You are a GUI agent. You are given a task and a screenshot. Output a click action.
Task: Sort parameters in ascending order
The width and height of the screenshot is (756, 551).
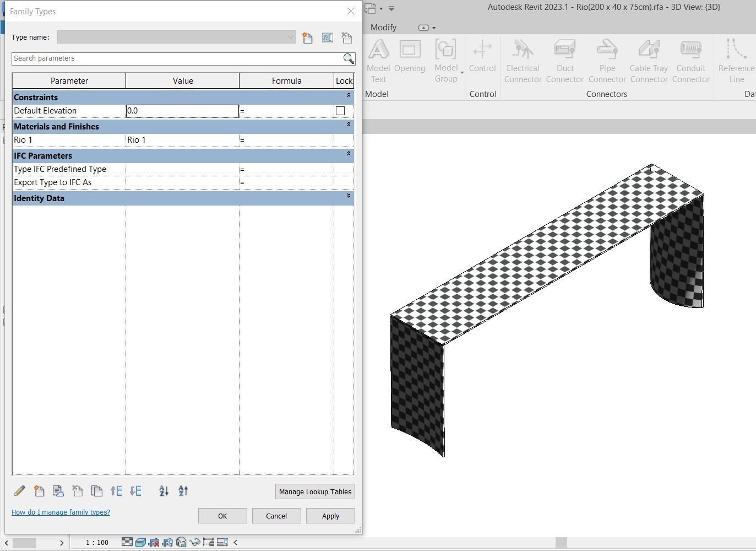164,491
